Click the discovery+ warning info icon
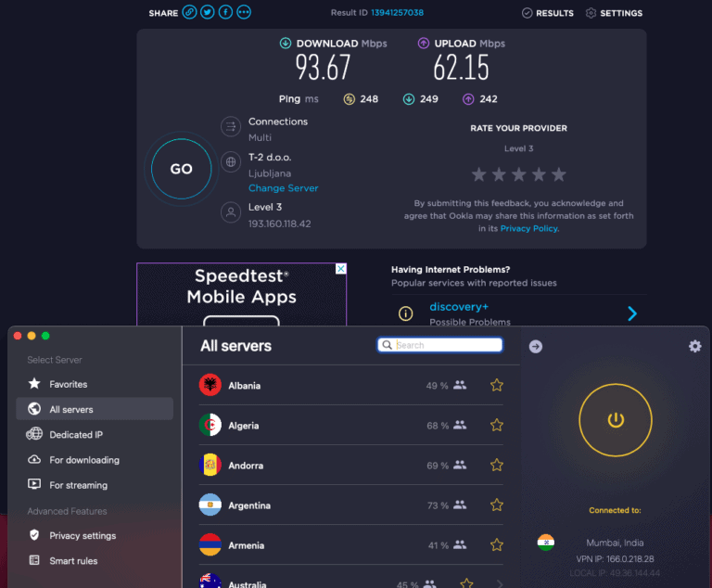 [x=405, y=313]
